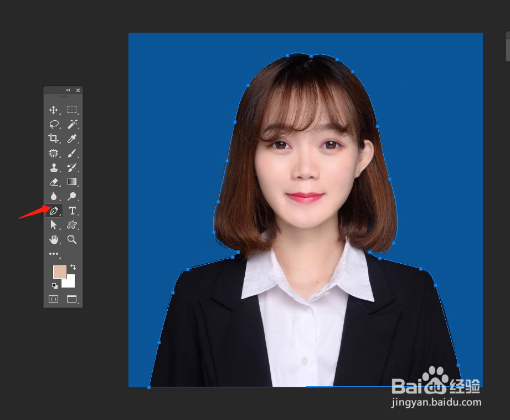Select the Magic Wand tool

(x=72, y=124)
